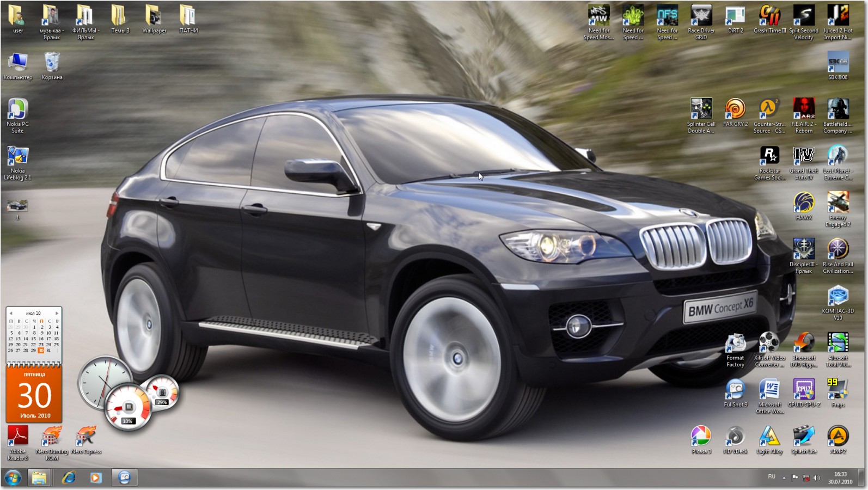
Task: Select the Adobe Reader 8 shortcut
Action: [17, 437]
